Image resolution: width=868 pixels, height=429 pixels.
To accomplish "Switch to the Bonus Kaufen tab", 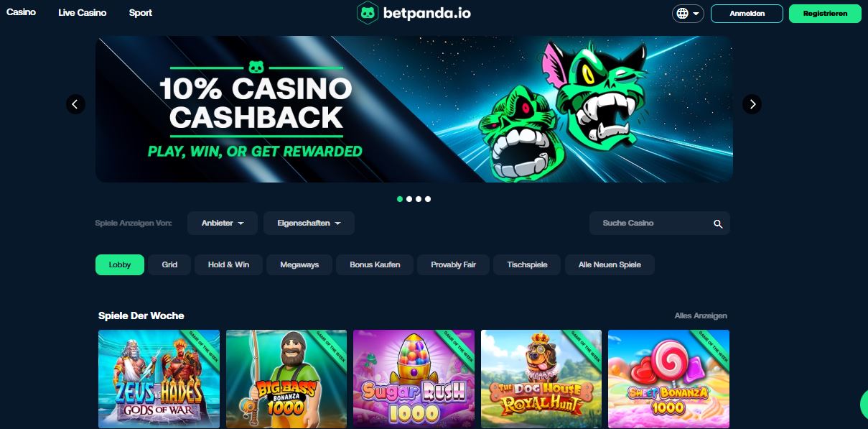I will [375, 264].
